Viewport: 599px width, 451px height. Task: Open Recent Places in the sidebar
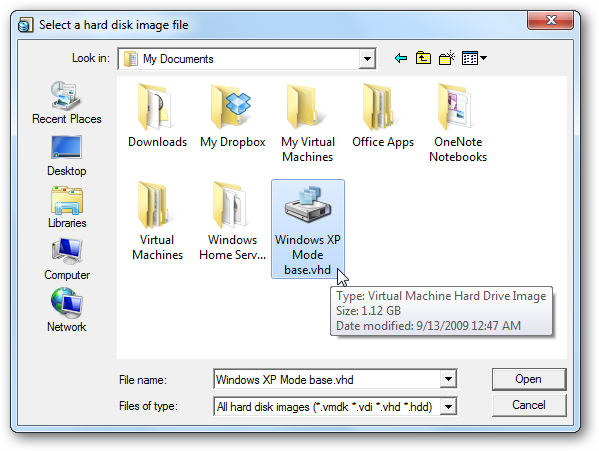(66, 102)
